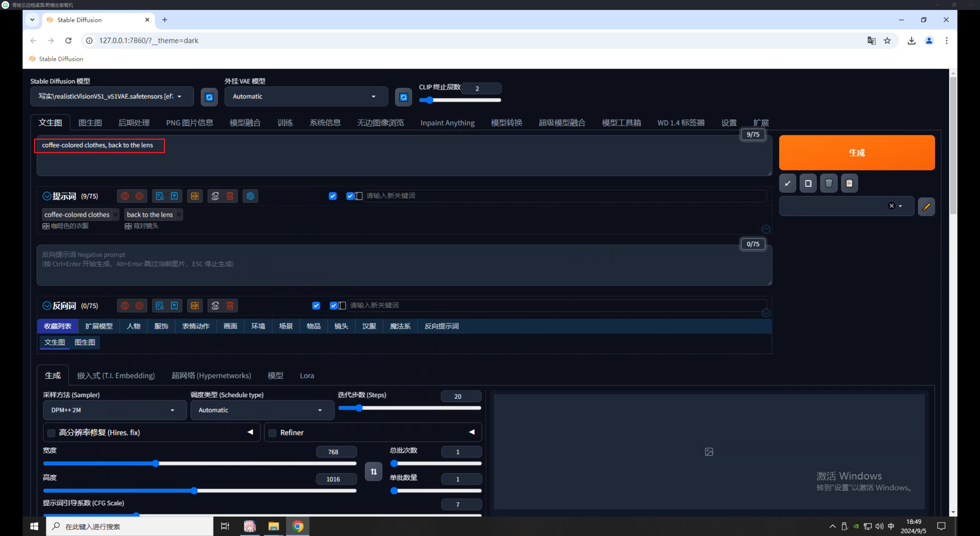This screenshot has width=980, height=536.
Task: Click globe language icon in 反向词 toolbar
Action: (125, 306)
